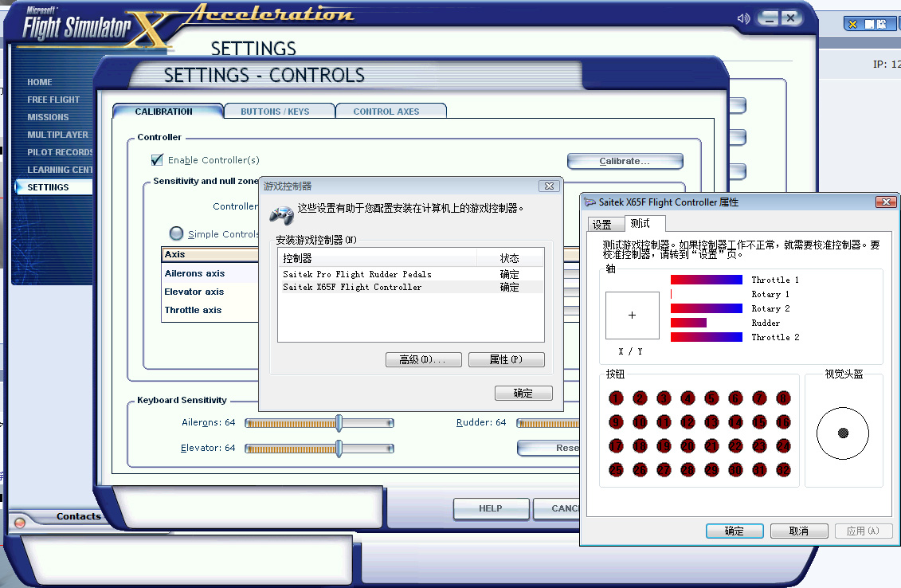Click the Rudder axis bar in test tab
This screenshot has height=588, width=901.
click(x=688, y=323)
